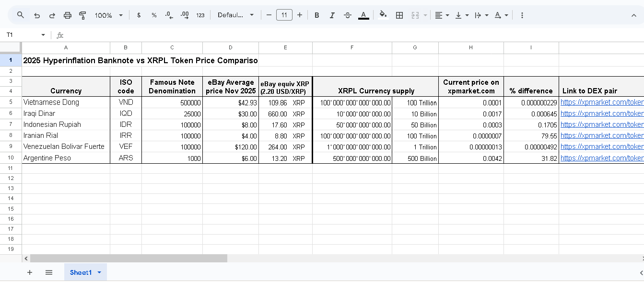Open the all sheets list menu

49,272
